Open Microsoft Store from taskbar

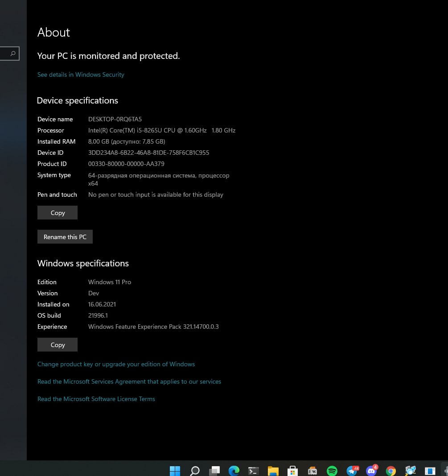click(x=293, y=471)
